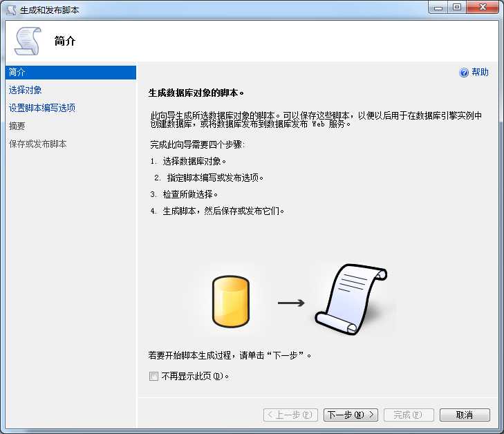504x434 pixels.
Task: Click the 上一步(P) button
Action: click(290, 415)
